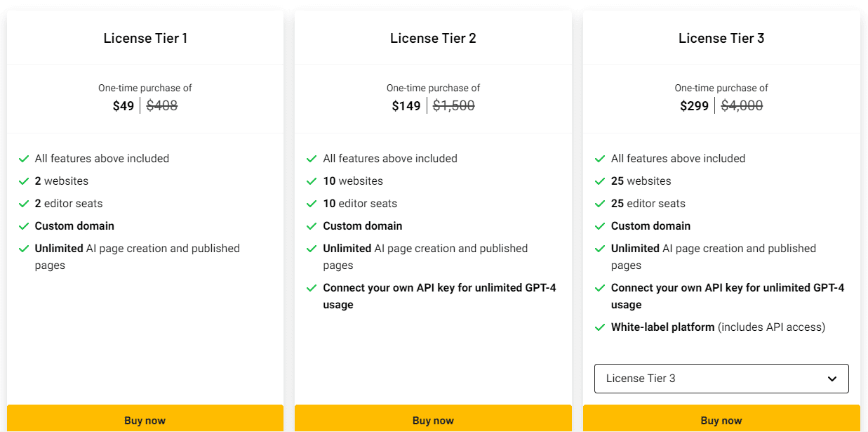Click the checkmark next to "10 websites"
The width and height of the screenshot is (868, 432).
tap(312, 181)
